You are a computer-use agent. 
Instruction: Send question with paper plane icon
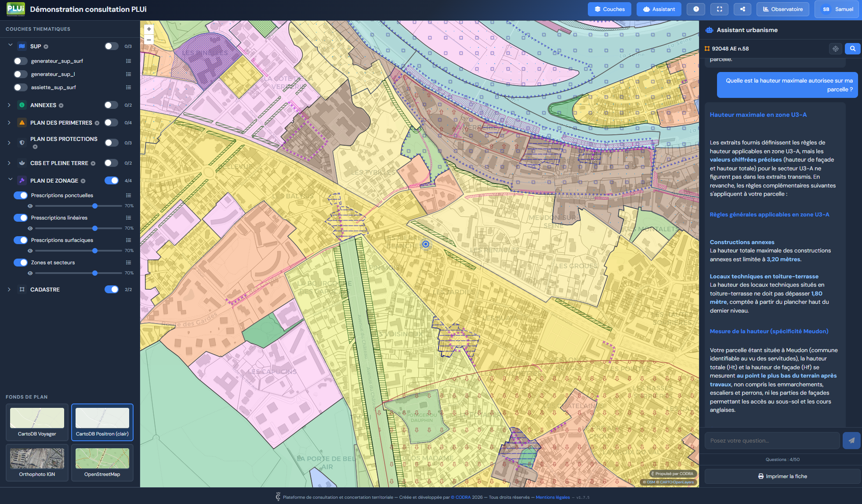tap(851, 440)
